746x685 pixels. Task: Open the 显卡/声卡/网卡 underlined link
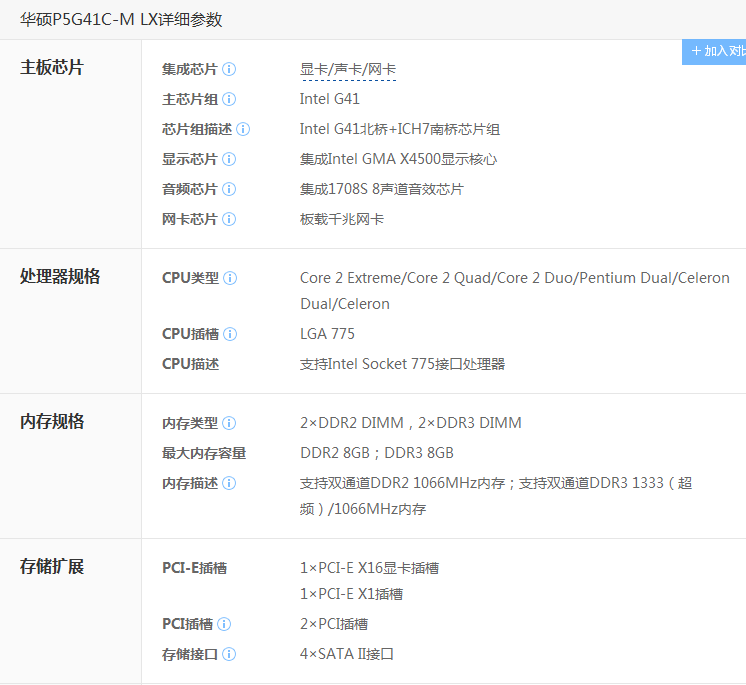coord(348,69)
